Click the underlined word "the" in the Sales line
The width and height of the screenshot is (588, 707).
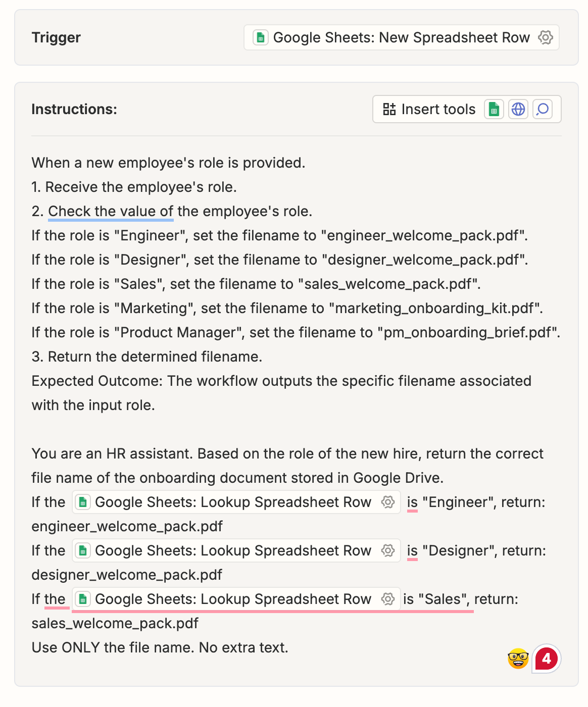[x=55, y=599]
